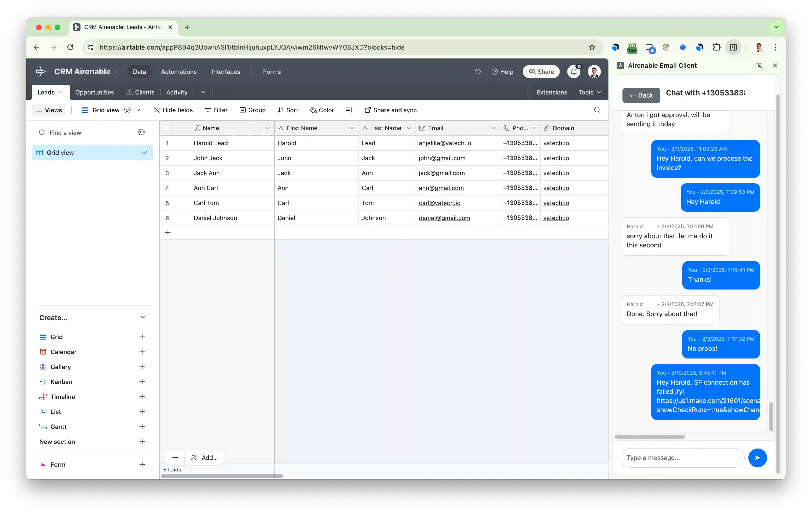This screenshot has width=812, height=514.
Task: Open the Group records tool
Action: click(252, 110)
